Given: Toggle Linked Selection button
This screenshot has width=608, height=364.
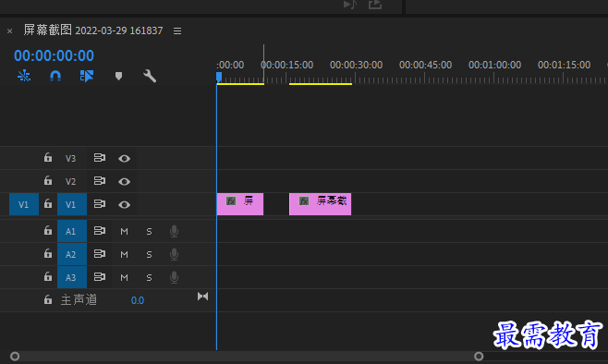Looking at the screenshot, I should click(x=87, y=76).
